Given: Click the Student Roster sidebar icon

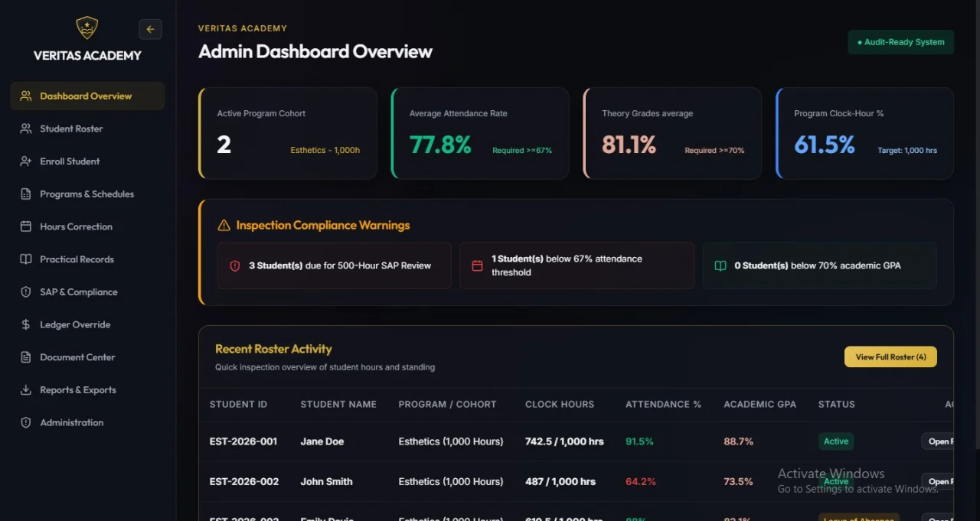Looking at the screenshot, I should point(26,129).
